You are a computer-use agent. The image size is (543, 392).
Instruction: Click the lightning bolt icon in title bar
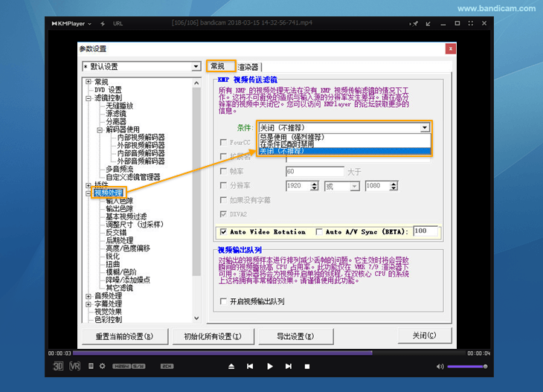tap(103, 24)
